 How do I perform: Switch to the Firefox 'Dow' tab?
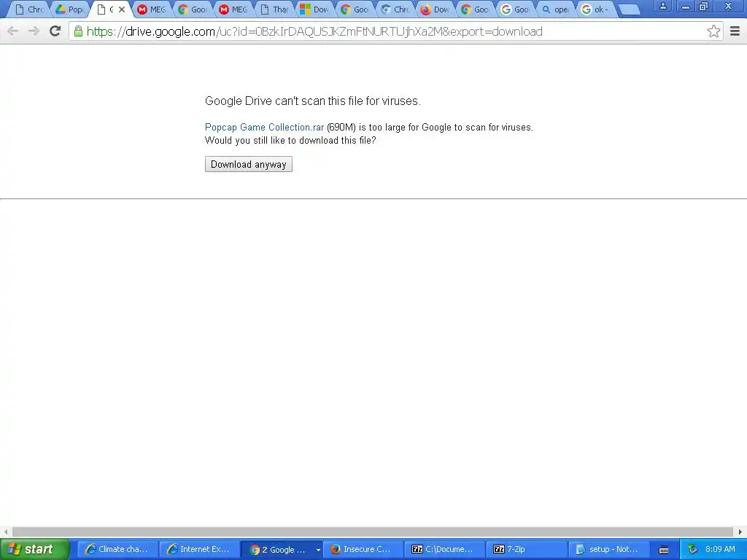(x=436, y=9)
